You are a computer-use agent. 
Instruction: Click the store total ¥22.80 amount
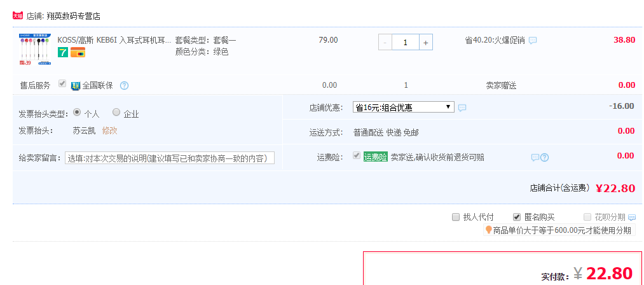click(x=615, y=188)
